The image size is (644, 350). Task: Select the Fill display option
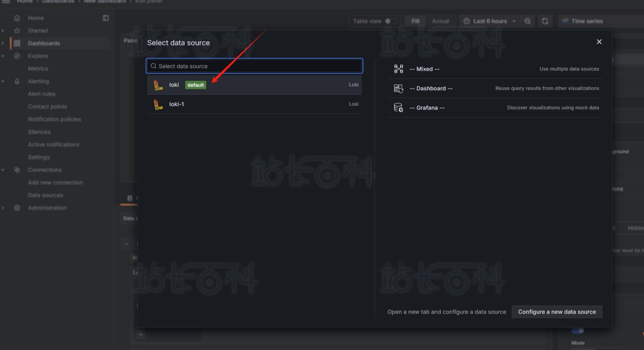[415, 21]
